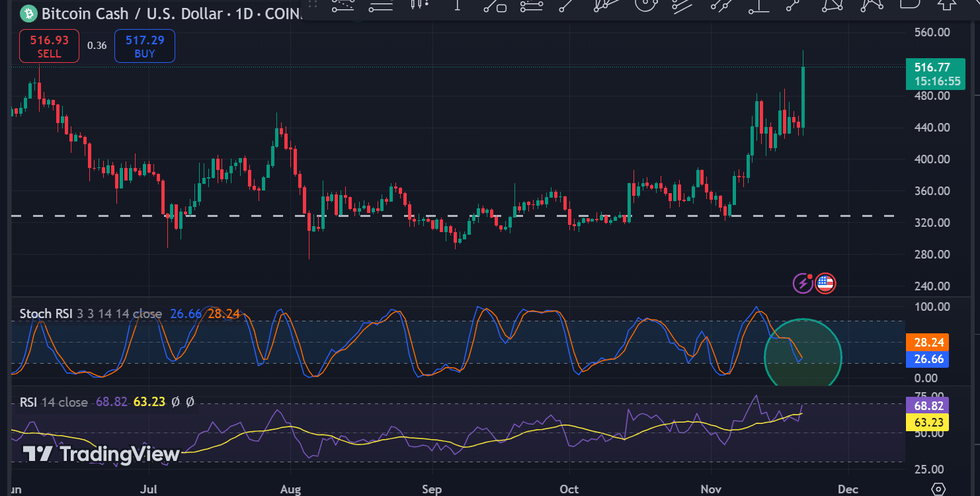The image size is (980, 496).
Task: Click the 240.00 price scale label
Action: (x=932, y=286)
